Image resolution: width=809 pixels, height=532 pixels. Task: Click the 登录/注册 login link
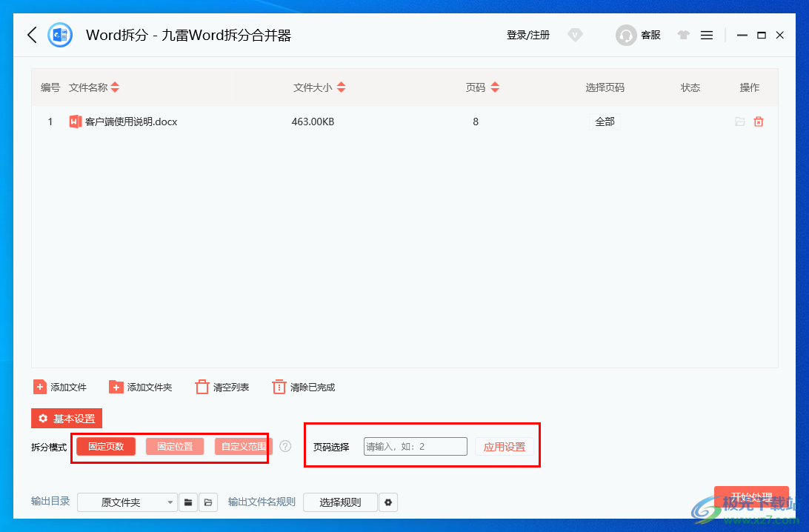point(527,35)
